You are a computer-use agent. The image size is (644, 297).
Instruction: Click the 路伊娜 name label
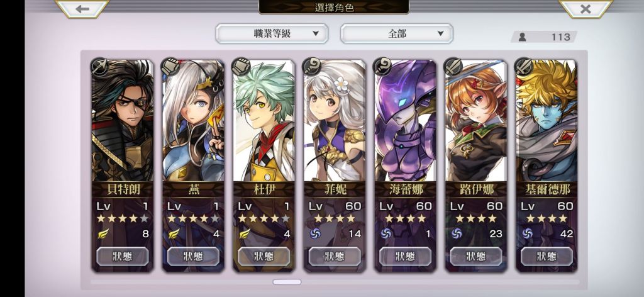[x=476, y=190]
